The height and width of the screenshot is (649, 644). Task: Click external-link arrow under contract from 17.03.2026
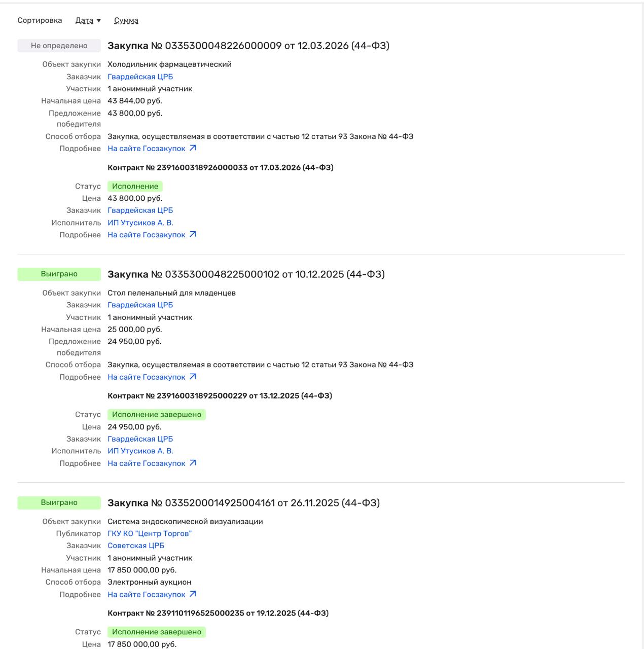[x=193, y=234]
